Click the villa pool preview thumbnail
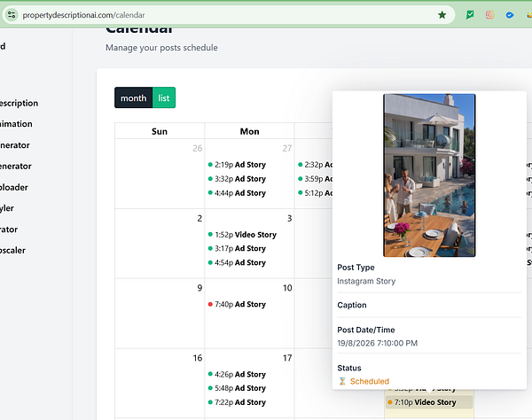Image resolution: width=532 pixels, height=420 pixels. pyautogui.click(x=429, y=175)
